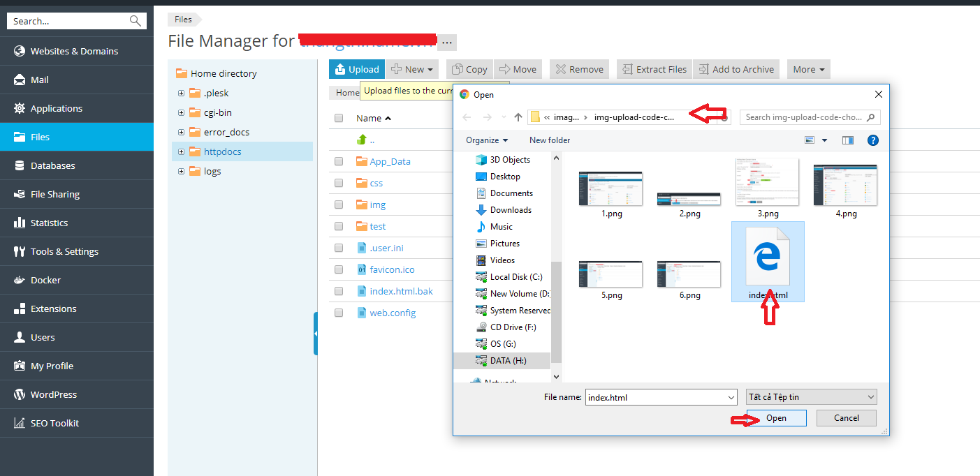Open the index.html.bak file link
This screenshot has height=476, width=980.
point(402,291)
